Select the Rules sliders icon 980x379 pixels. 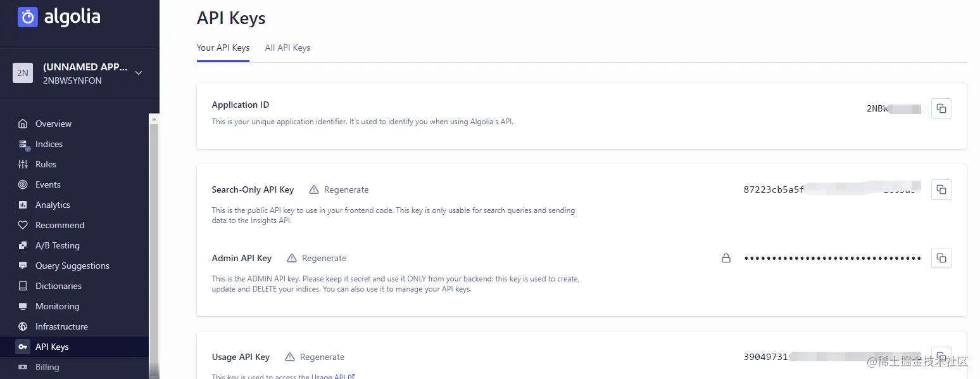(23, 164)
